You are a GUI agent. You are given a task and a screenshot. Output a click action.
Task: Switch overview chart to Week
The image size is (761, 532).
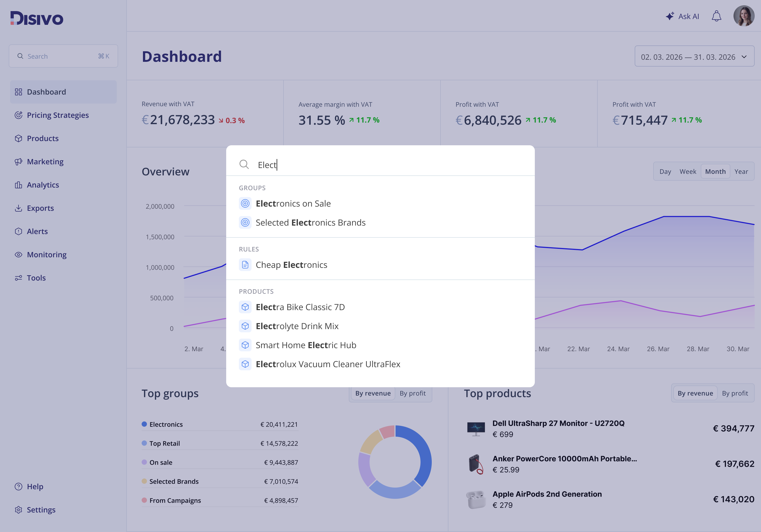point(688,172)
